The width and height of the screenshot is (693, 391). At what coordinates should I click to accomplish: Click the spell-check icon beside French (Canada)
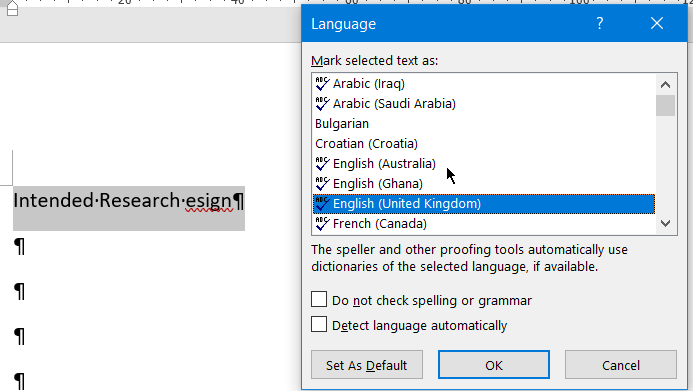(x=322, y=224)
